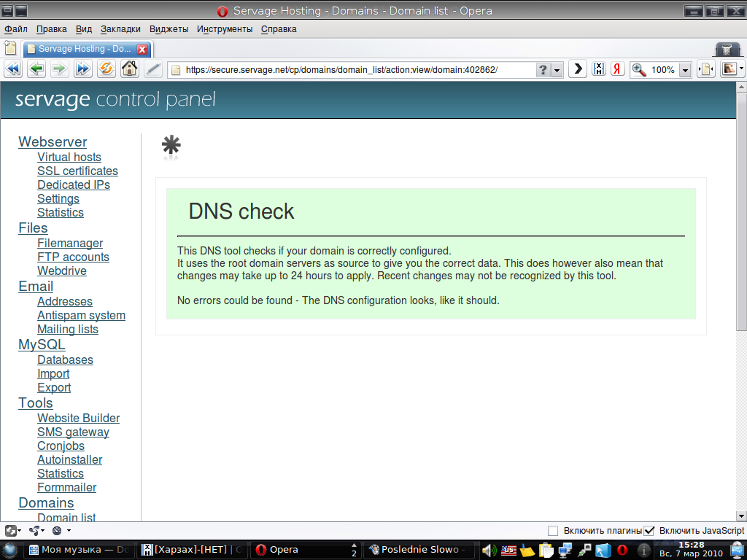The image size is (747, 560).
Task: Open the Cronjobs link
Action: coord(61,446)
